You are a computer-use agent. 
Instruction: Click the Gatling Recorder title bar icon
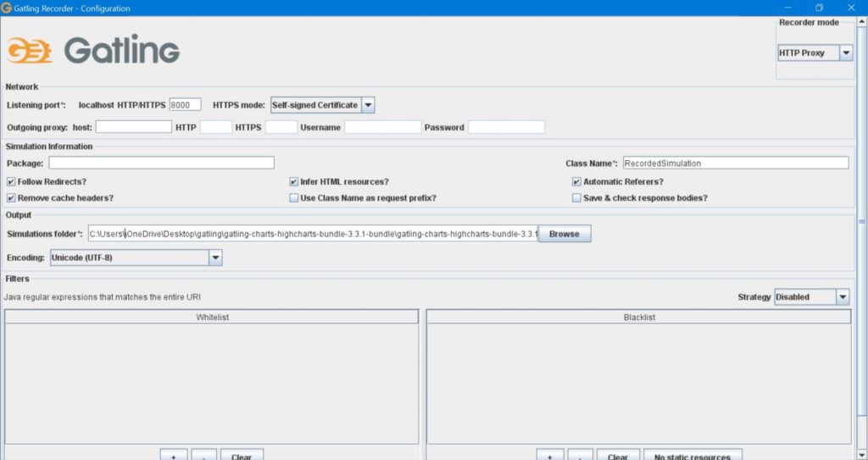[7, 8]
